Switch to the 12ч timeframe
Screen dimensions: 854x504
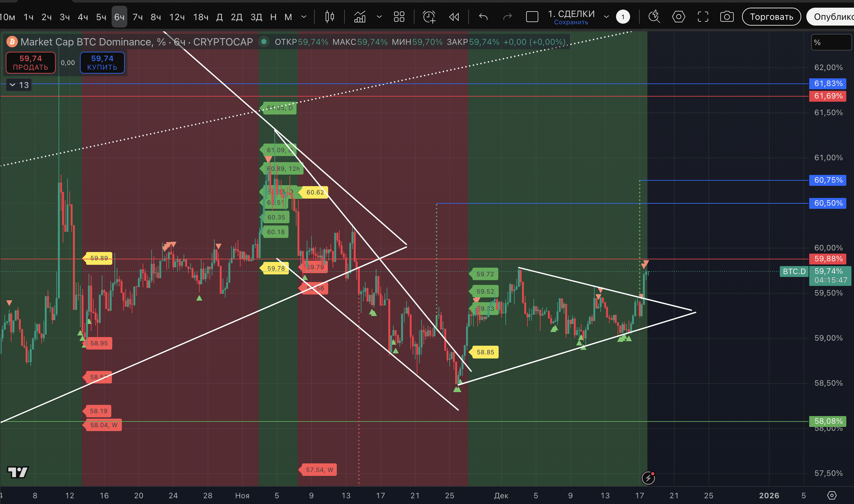(177, 17)
